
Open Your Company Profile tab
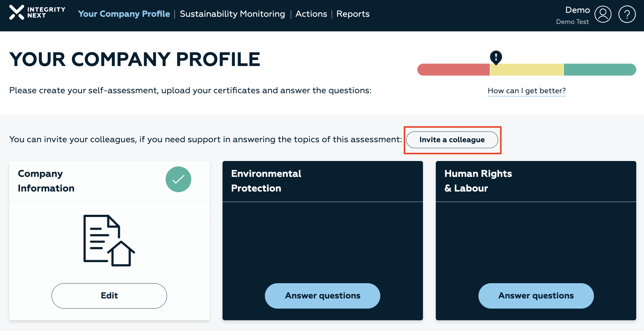124,14
